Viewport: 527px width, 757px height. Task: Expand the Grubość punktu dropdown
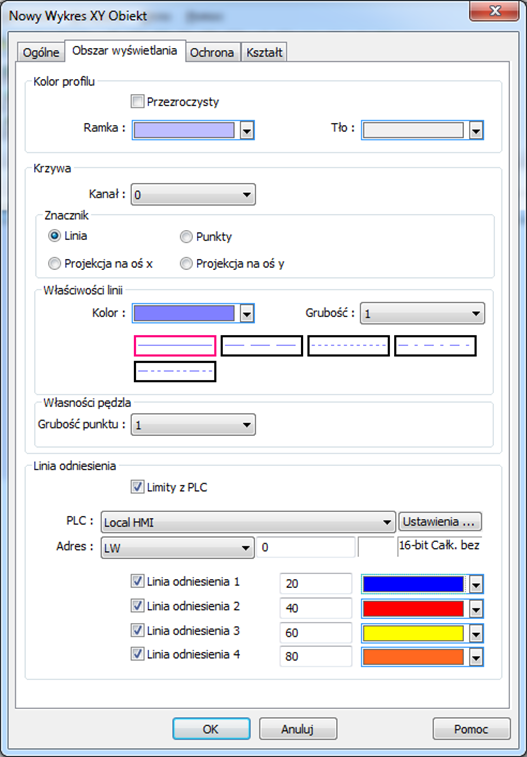pos(193,425)
